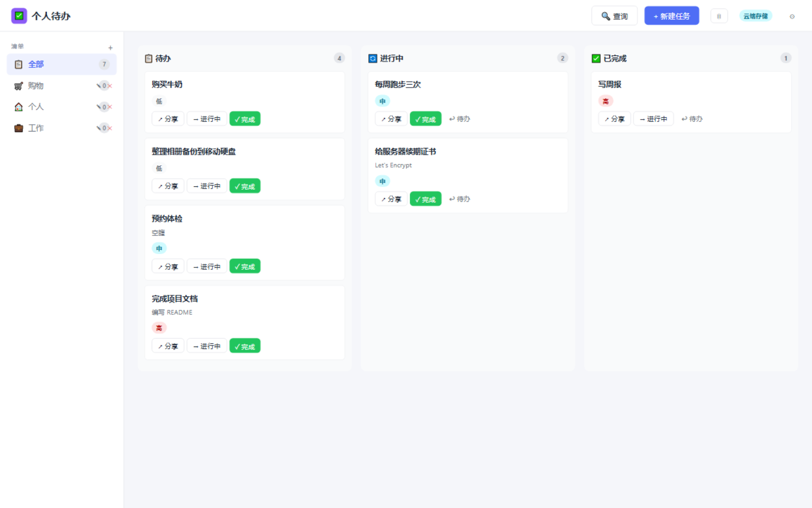Select the 全部 list in the sidebar

point(61,64)
